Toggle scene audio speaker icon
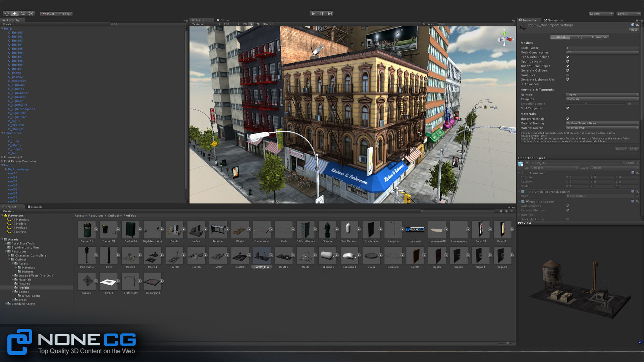The height and width of the screenshot is (362, 644). tap(258, 24)
